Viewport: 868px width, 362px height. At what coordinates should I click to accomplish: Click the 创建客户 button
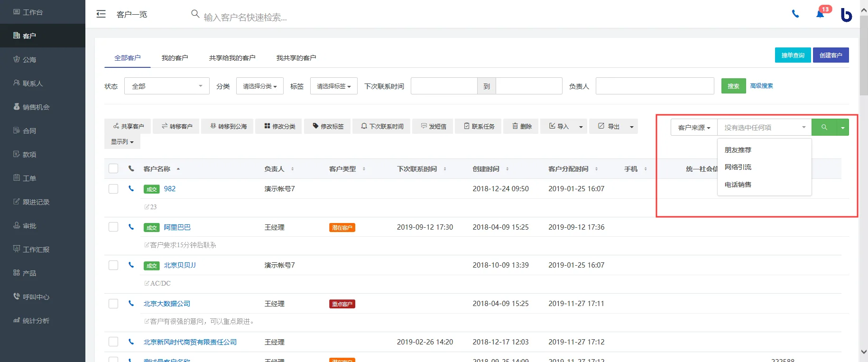tap(831, 55)
